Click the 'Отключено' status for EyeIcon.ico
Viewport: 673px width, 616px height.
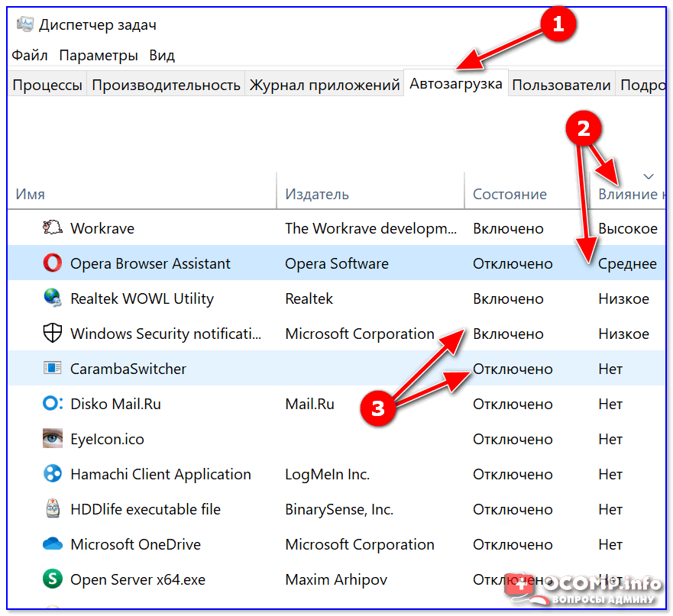513,439
